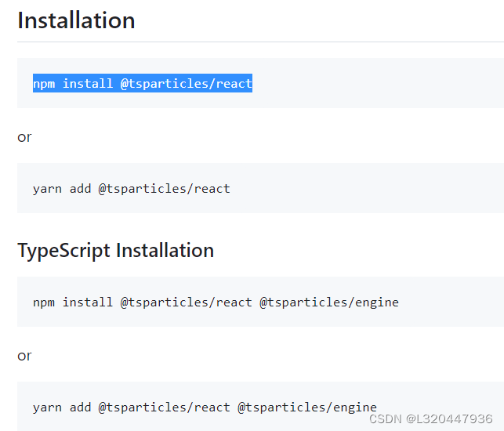504x431 pixels.
Task: Click the 'or' text below npm install @tsparticles/react
Action: (x=24, y=137)
